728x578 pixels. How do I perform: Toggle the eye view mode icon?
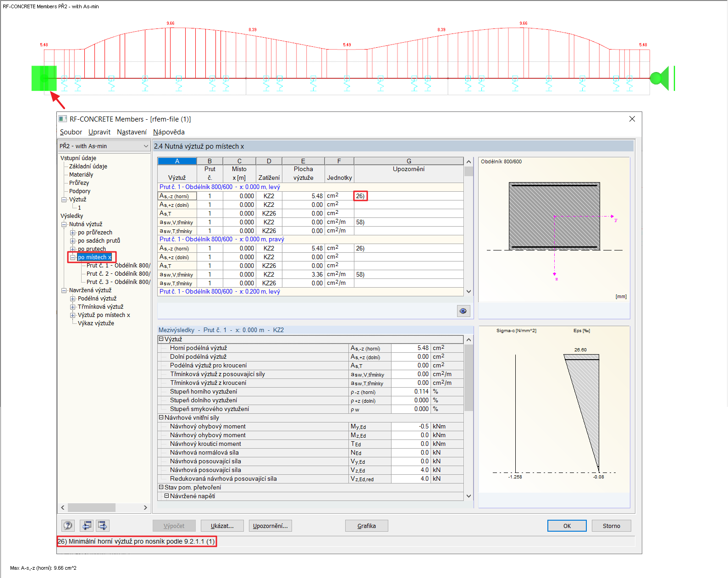pos(463,311)
